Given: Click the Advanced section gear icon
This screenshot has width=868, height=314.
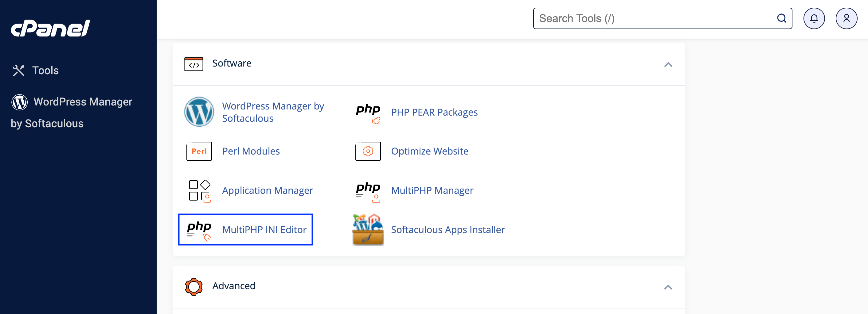Looking at the screenshot, I should coord(194,286).
